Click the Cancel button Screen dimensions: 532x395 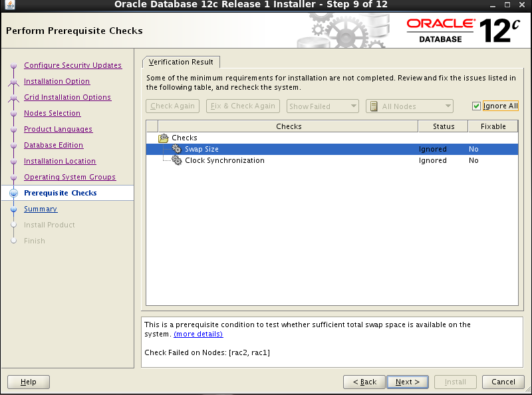click(503, 382)
